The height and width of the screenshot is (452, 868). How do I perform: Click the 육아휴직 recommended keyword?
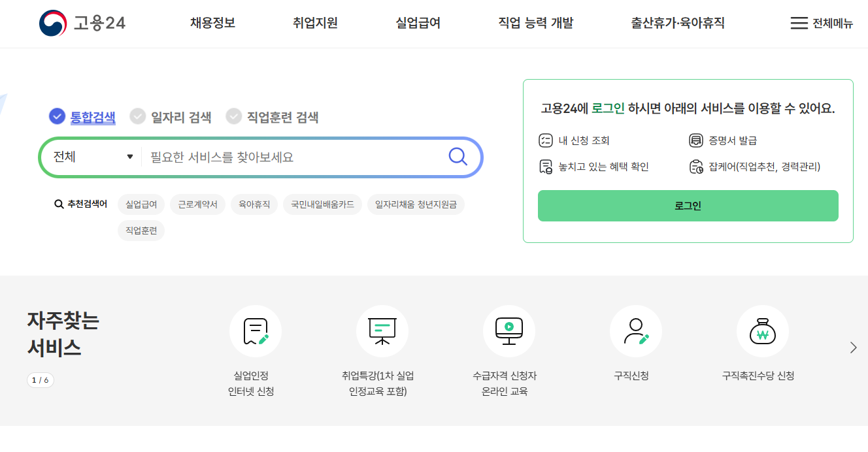[254, 204]
